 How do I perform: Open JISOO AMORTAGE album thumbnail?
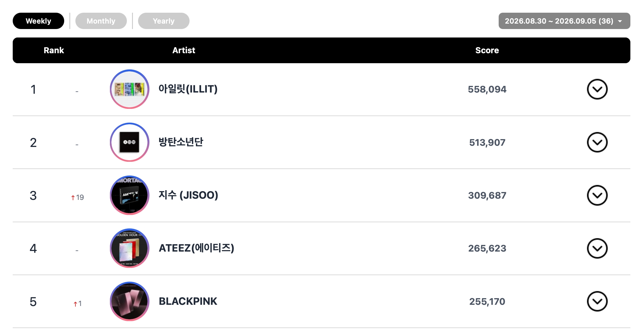point(130,195)
